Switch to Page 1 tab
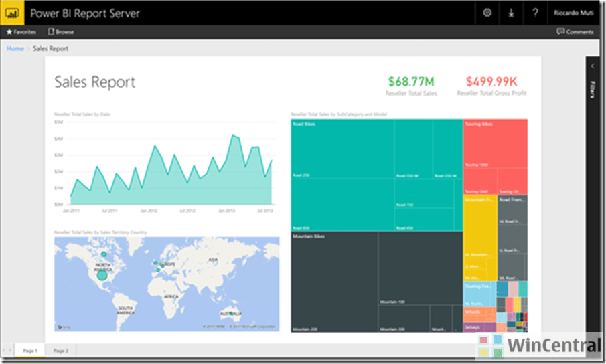The image size is (606, 364). coord(29,351)
